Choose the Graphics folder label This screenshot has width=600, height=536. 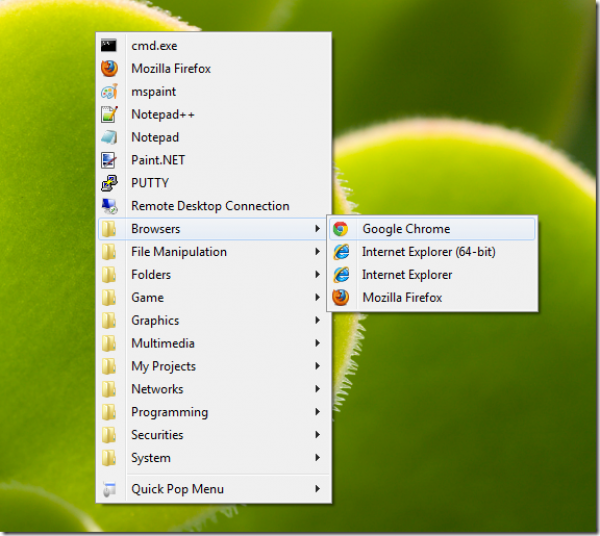click(x=155, y=321)
